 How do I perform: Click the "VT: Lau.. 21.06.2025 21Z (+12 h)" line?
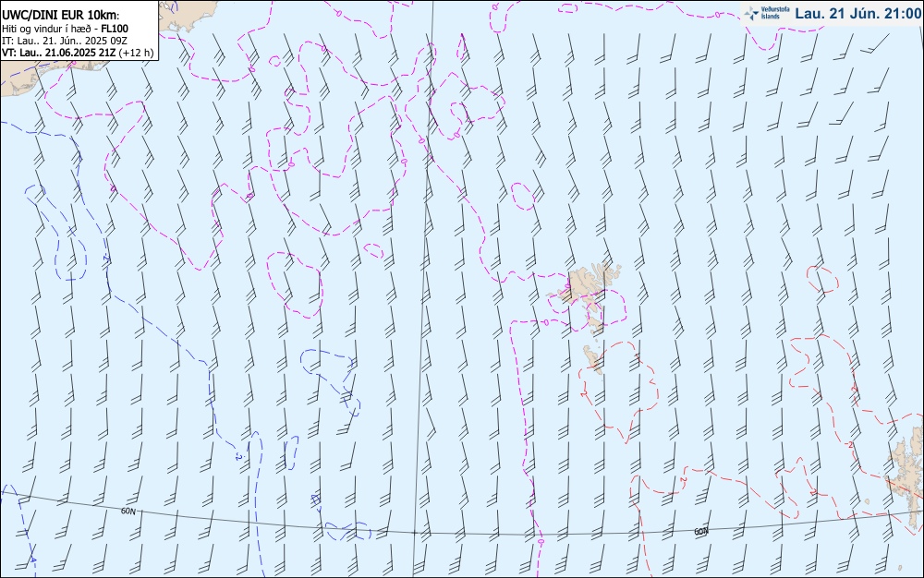click(78, 53)
